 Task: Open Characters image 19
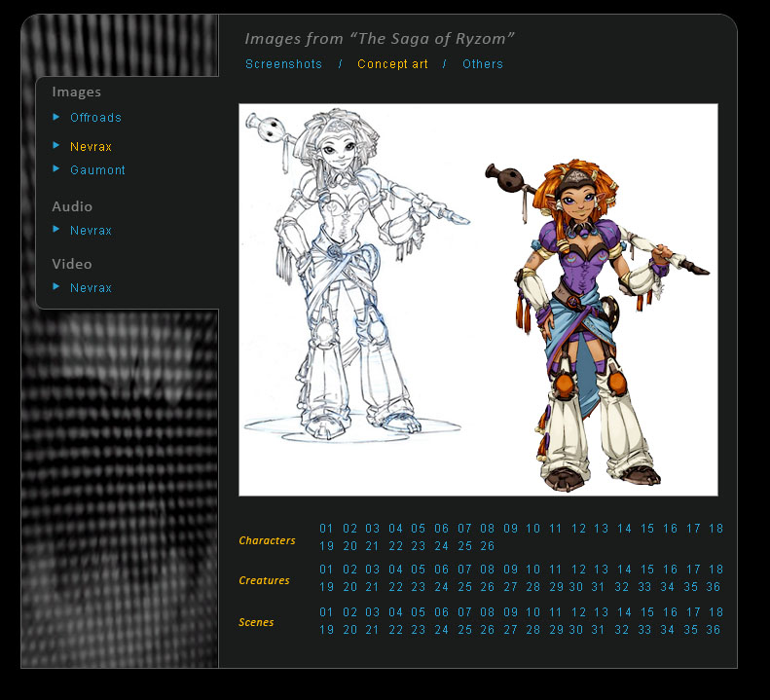click(x=326, y=546)
